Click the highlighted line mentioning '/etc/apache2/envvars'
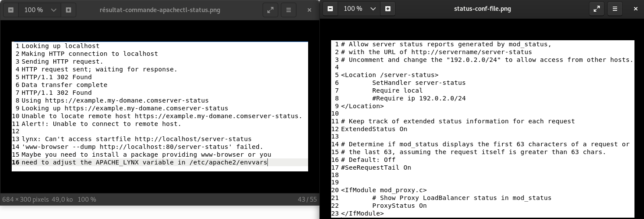The height and width of the screenshot is (219, 644). coord(144,162)
